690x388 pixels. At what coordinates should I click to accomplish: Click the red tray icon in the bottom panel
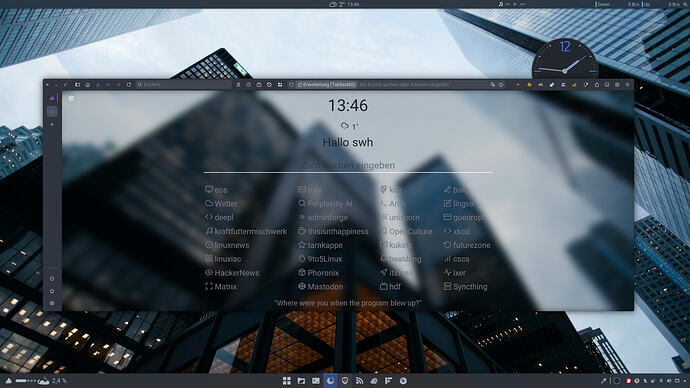pos(628,381)
